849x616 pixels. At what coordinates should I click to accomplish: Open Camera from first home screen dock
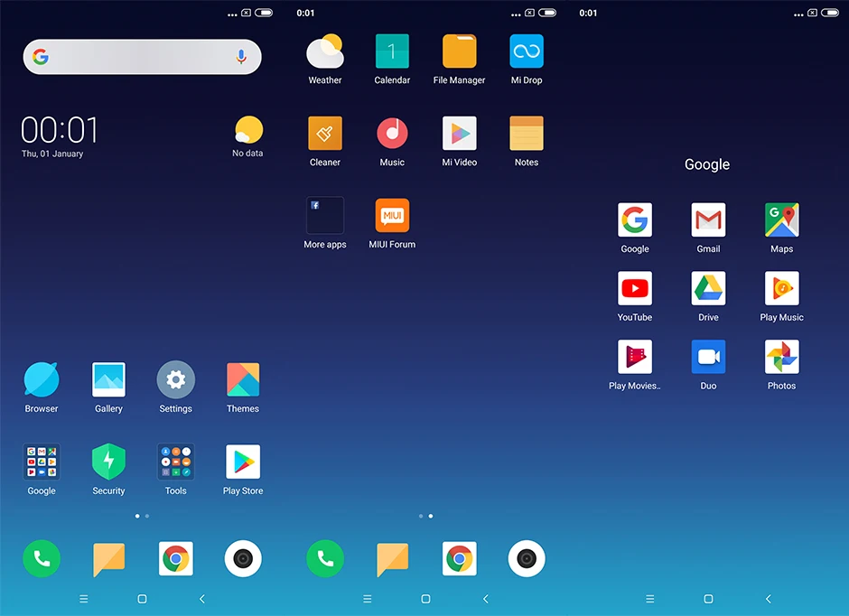point(243,558)
